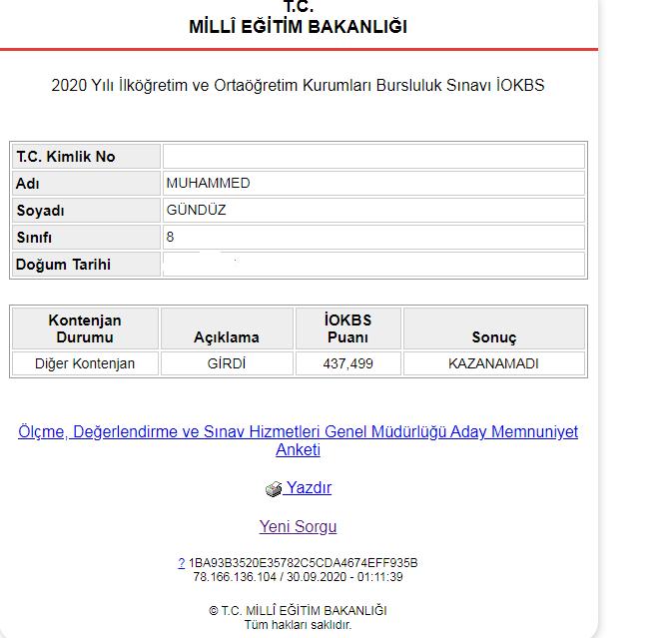Image resolution: width=672 pixels, height=638 pixels.
Task: Start a new query with Yeni Sorgu
Action: (x=298, y=526)
